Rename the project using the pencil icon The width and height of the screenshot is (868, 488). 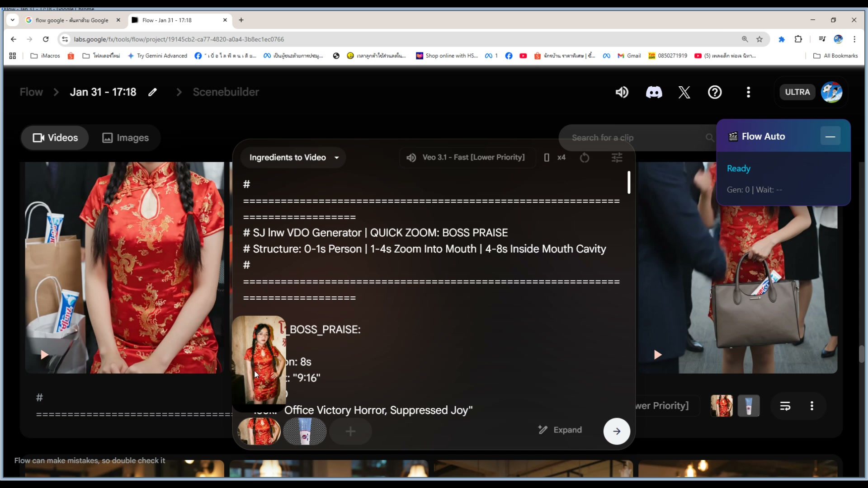(x=153, y=92)
